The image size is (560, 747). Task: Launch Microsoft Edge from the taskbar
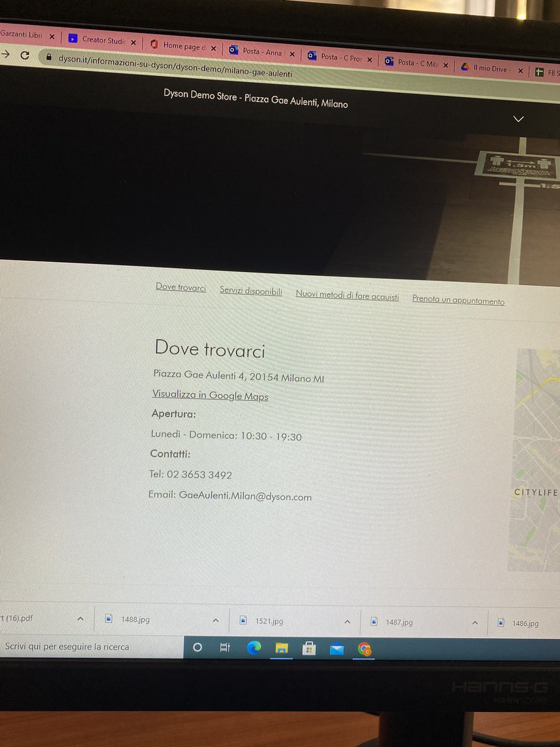253,648
